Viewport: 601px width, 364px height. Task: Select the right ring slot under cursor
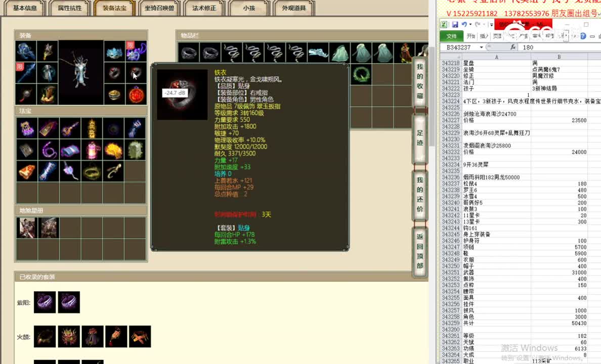pos(136,72)
